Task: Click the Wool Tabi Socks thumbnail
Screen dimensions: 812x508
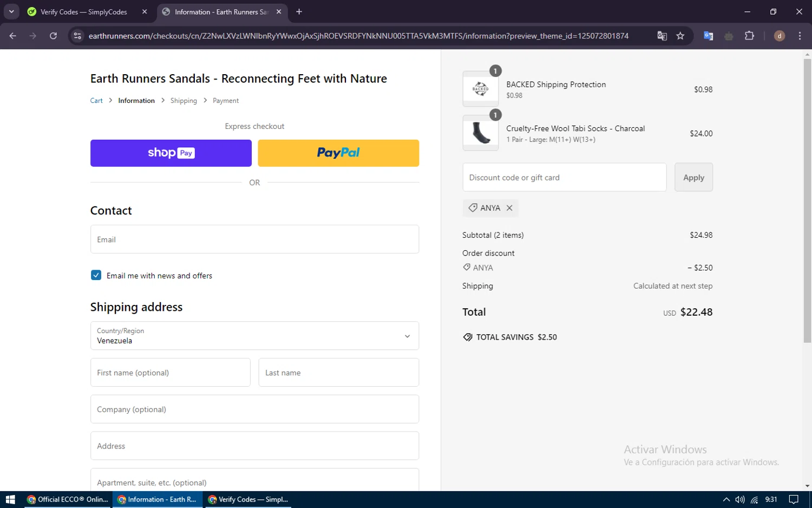Action: (481, 133)
